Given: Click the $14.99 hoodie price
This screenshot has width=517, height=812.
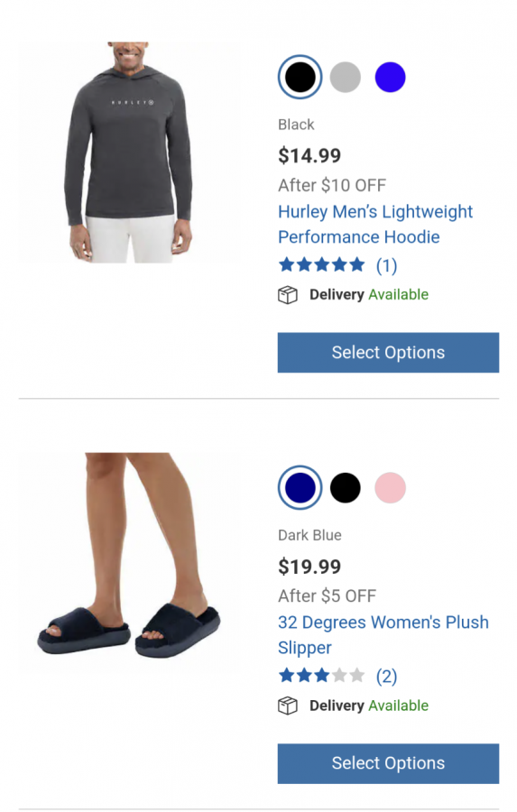Looking at the screenshot, I should pos(309,156).
